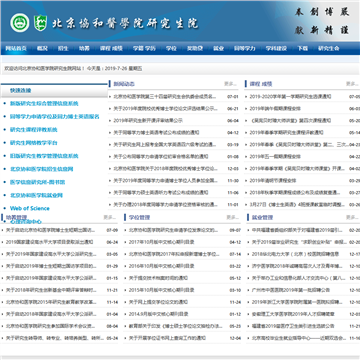The height and width of the screenshot is (360, 360).
Task: Open the 2019年五一假期课程安排 notice
Action: click(275, 156)
